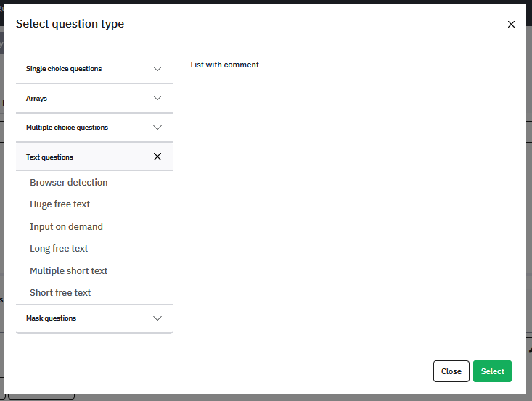
Task: Choose Browser detection question type
Action: (x=69, y=182)
